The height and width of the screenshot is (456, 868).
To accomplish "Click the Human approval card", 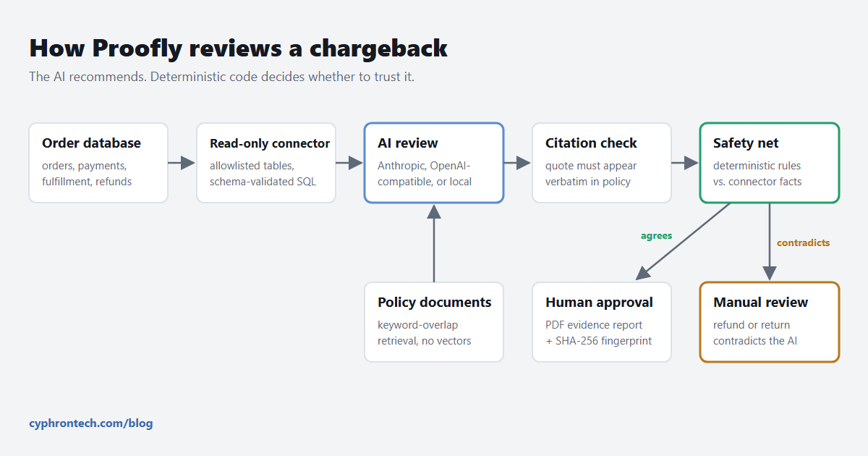I will (602, 322).
